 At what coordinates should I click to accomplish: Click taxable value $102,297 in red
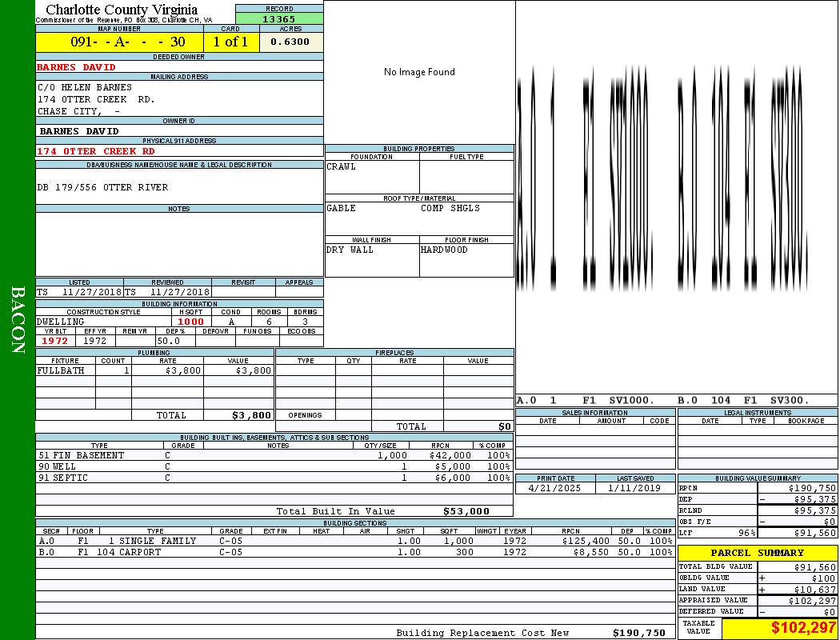[803, 628]
